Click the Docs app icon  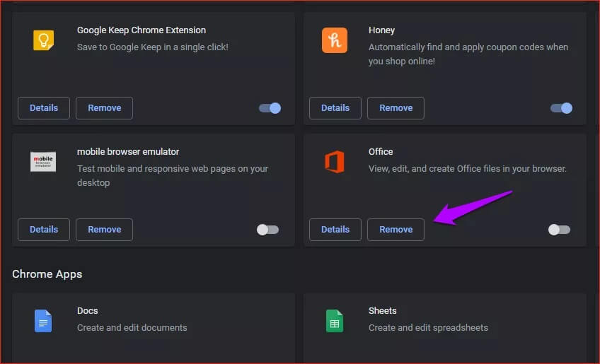[x=44, y=321]
